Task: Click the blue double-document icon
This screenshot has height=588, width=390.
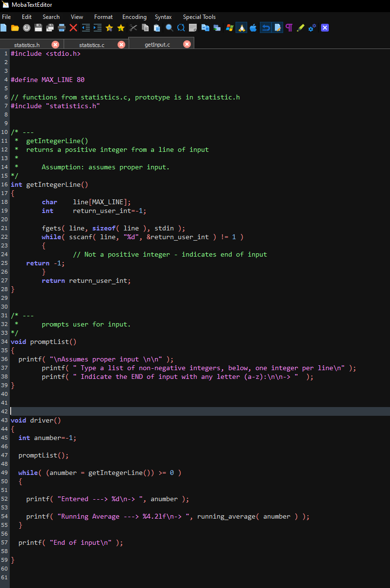Action: click(x=205, y=28)
